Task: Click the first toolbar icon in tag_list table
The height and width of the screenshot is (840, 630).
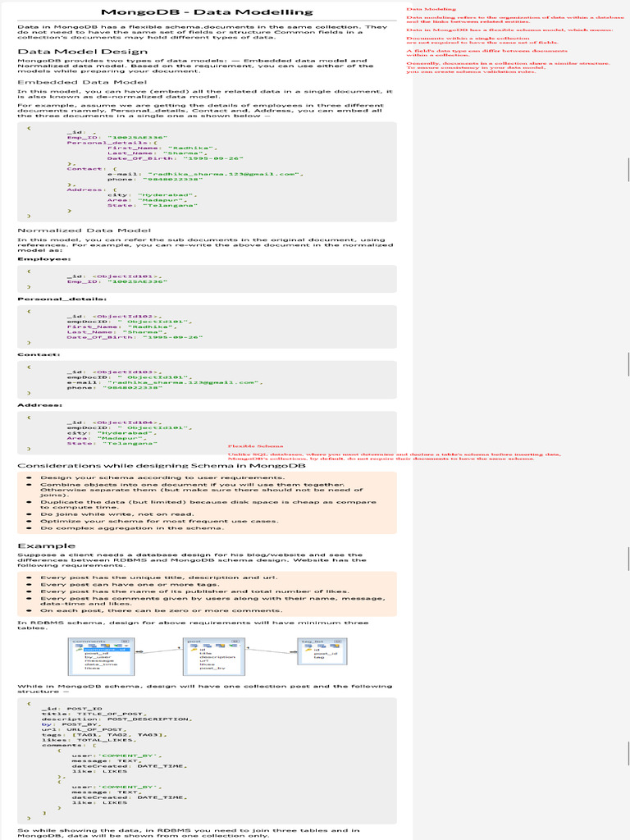Action: [308, 646]
